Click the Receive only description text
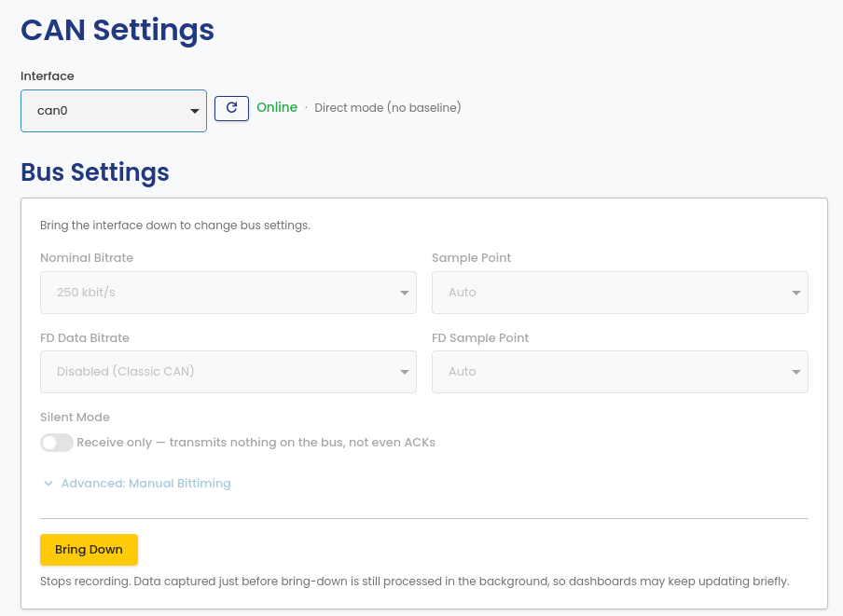This screenshot has width=843, height=616. coord(256,443)
